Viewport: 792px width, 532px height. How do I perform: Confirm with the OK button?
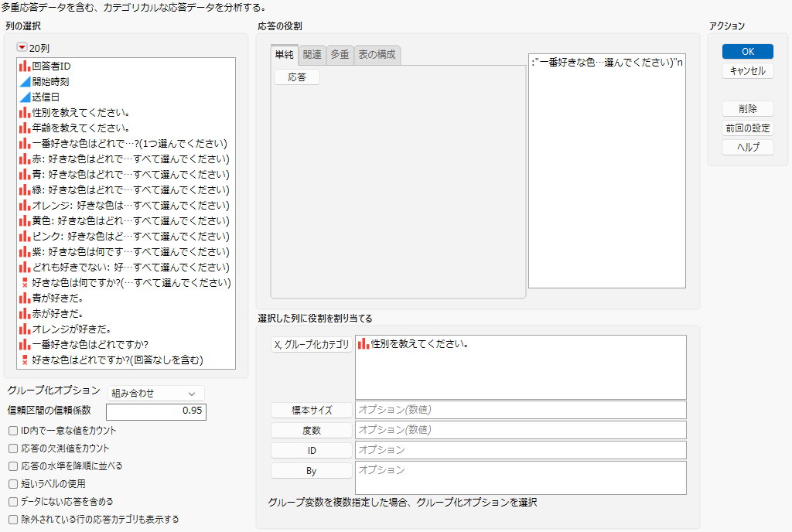tap(748, 52)
